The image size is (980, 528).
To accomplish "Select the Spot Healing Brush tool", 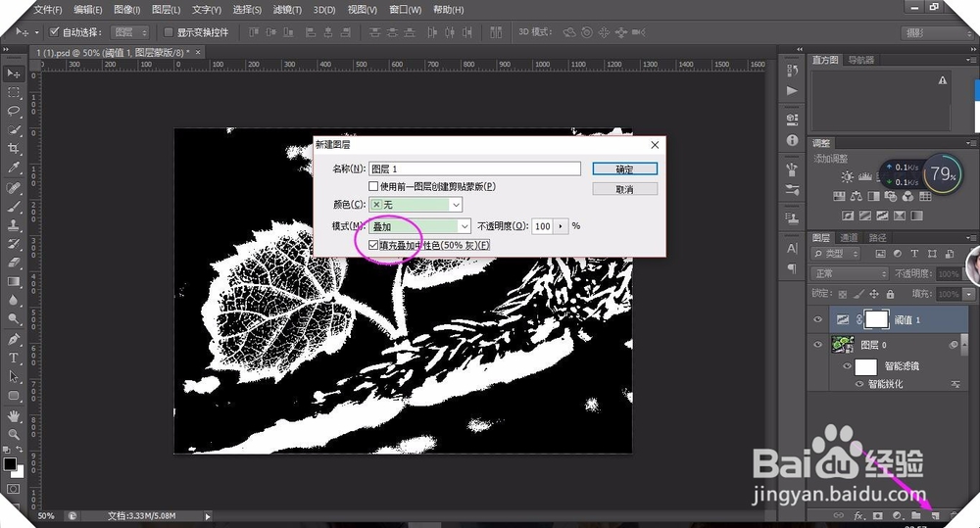I will point(13,187).
